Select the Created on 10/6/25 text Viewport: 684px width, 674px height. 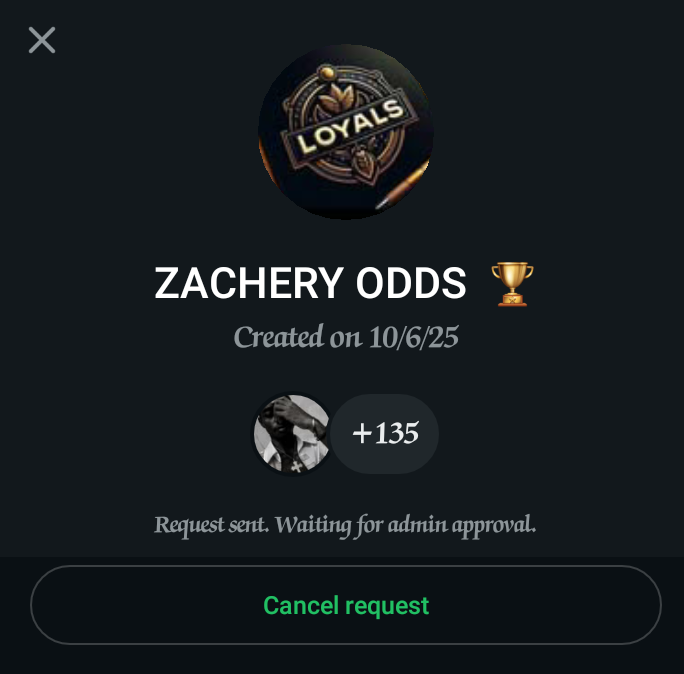[x=346, y=337]
